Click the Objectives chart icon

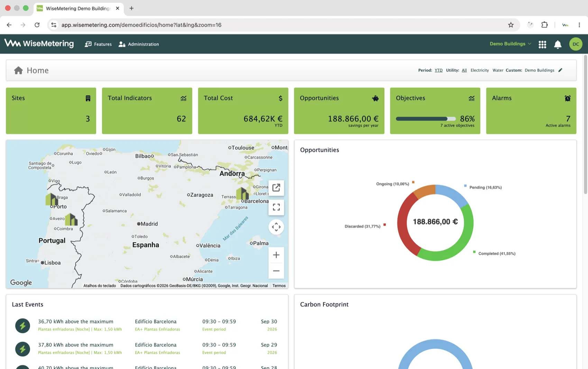pos(471,98)
